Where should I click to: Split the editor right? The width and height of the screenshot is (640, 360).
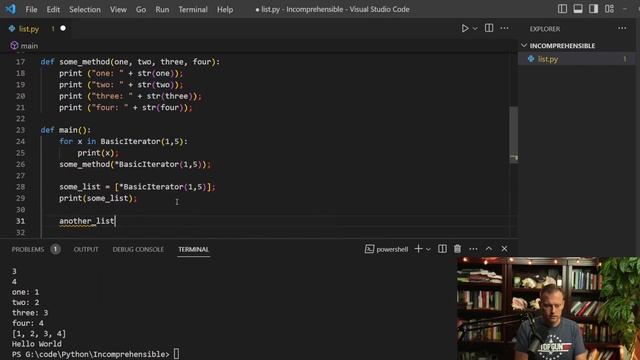click(489, 28)
